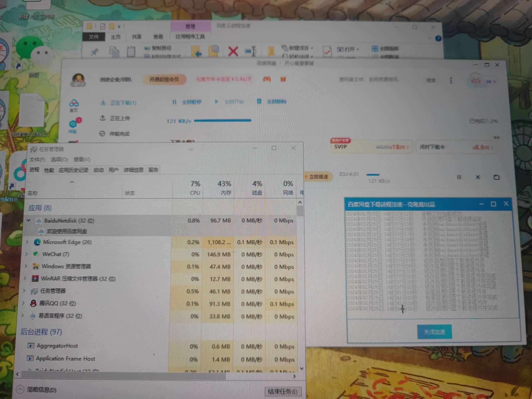Select the 腾讯QQ process row
The image size is (532, 399).
(159, 303)
